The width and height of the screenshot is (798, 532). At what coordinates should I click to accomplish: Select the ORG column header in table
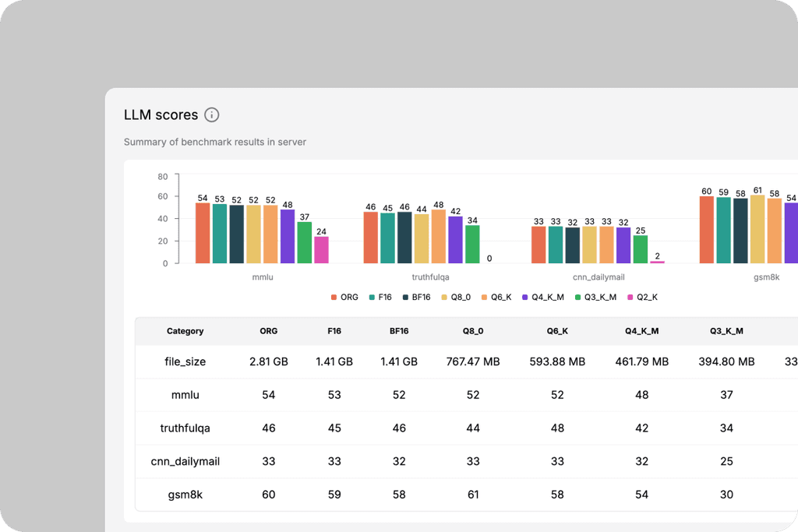click(x=269, y=331)
